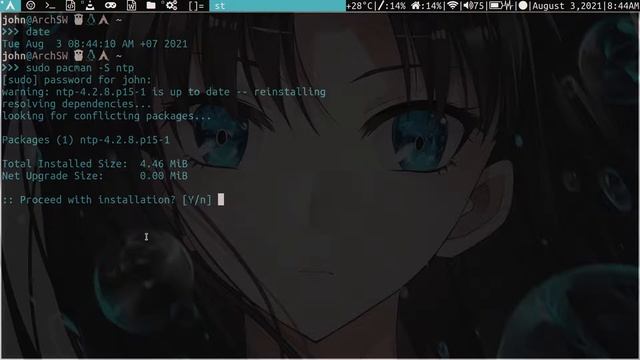Click the volume speaker icon
This screenshot has height=360, width=640.
pyautogui.click(x=468, y=6)
